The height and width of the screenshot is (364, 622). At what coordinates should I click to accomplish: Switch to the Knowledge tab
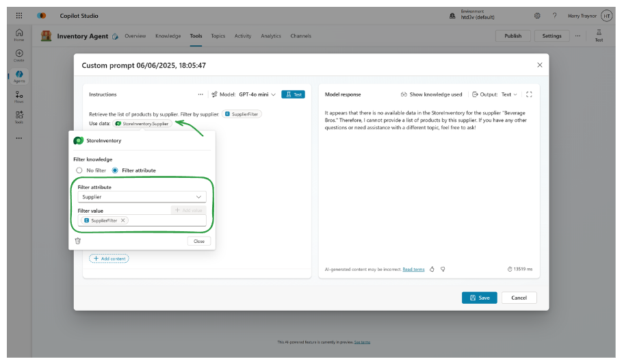coord(168,36)
